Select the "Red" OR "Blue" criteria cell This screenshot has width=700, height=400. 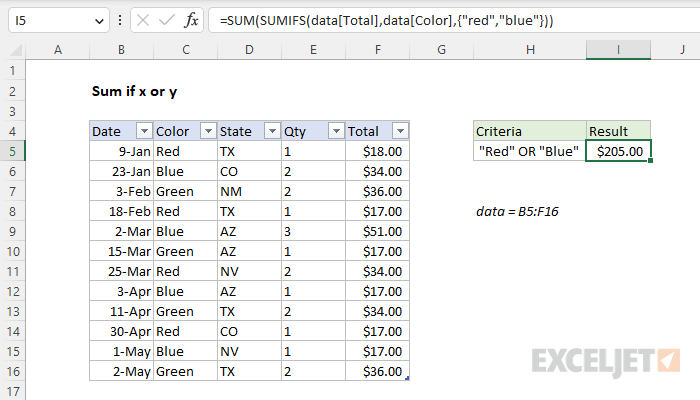coord(530,151)
